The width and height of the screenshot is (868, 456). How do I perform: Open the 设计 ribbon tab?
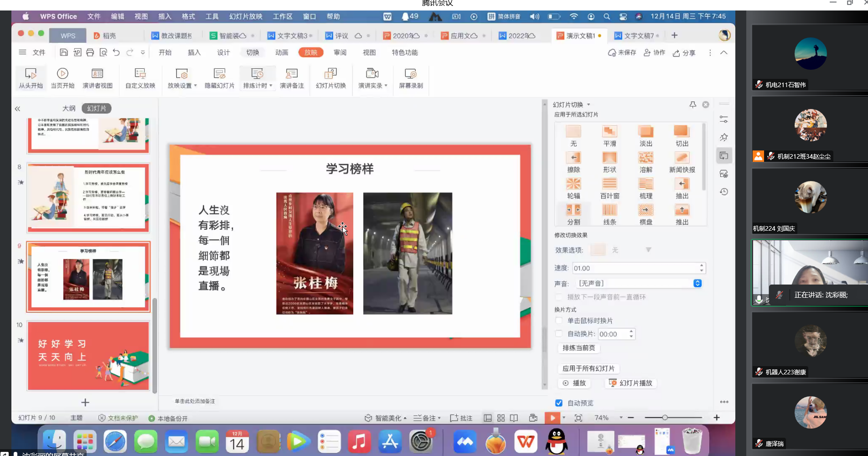[223, 52]
